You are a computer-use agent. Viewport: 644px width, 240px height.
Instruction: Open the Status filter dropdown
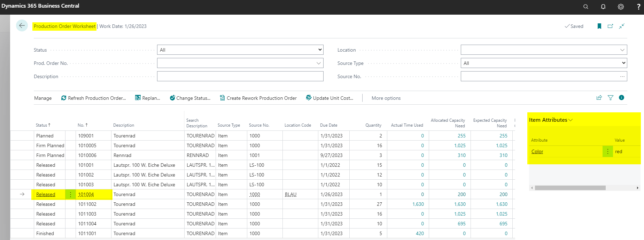pyautogui.click(x=240, y=50)
